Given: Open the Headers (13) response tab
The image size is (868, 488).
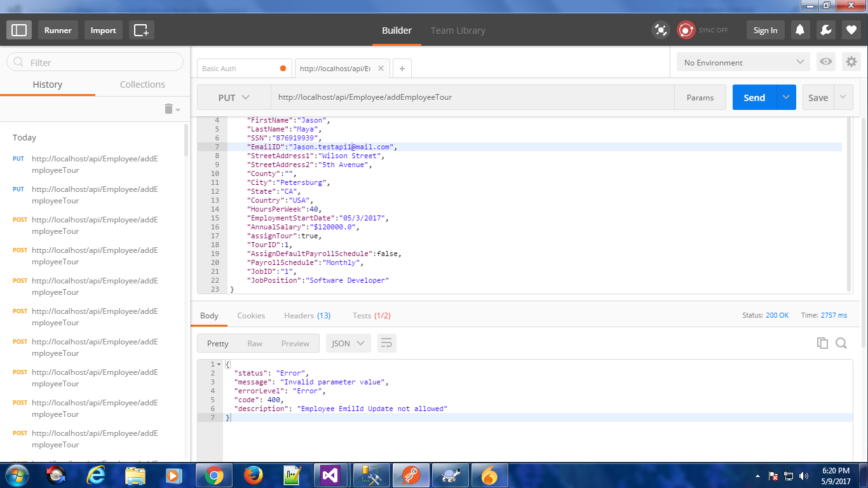Looking at the screenshot, I should coord(307,315).
